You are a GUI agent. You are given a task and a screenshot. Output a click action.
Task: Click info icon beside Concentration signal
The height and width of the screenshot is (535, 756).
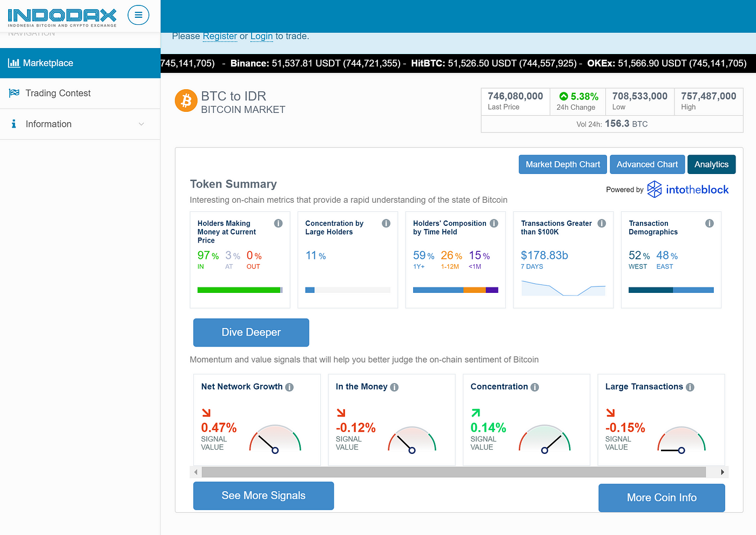[535, 387]
